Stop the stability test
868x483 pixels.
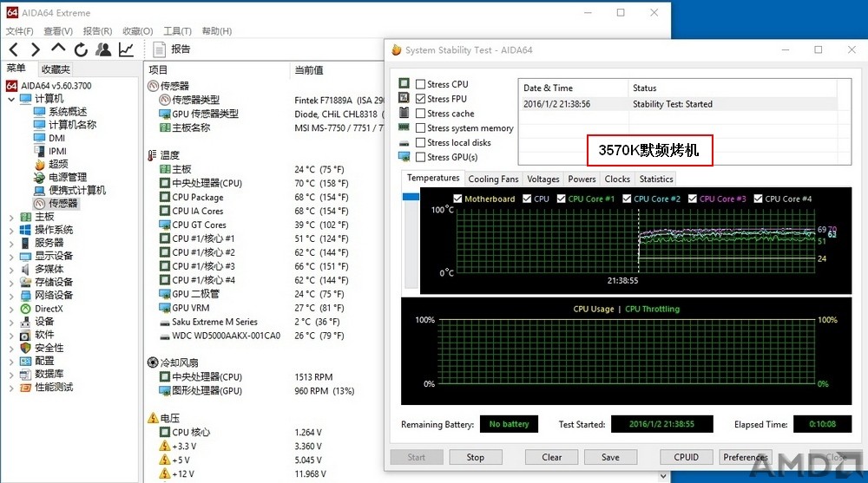click(x=476, y=457)
